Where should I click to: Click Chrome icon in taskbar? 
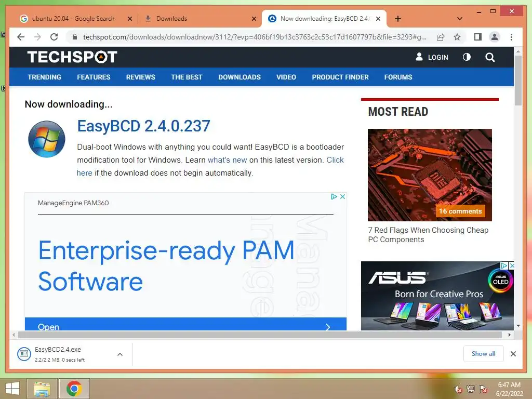point(74,389)
